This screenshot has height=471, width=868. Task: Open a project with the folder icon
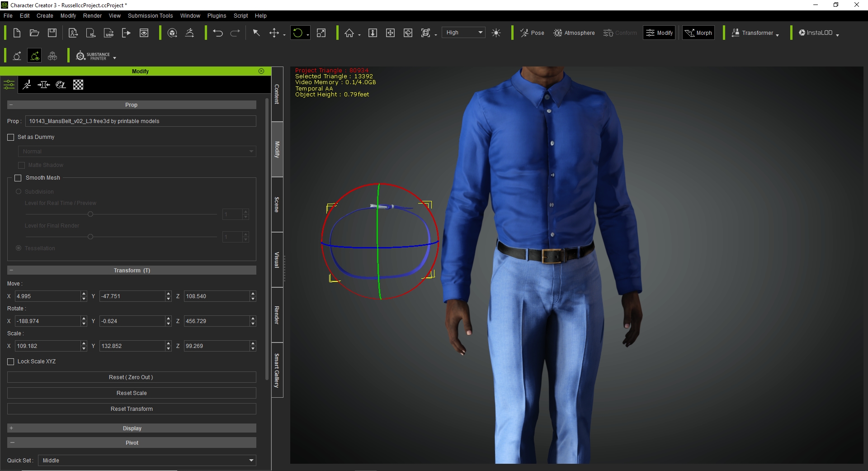(x=34, y=33)
